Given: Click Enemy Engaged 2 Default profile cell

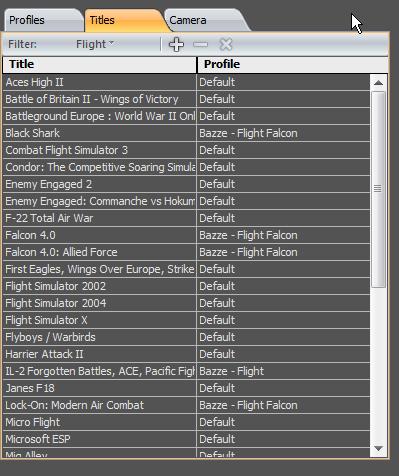Looking at the screenshot, I should [x=283, y=184].
